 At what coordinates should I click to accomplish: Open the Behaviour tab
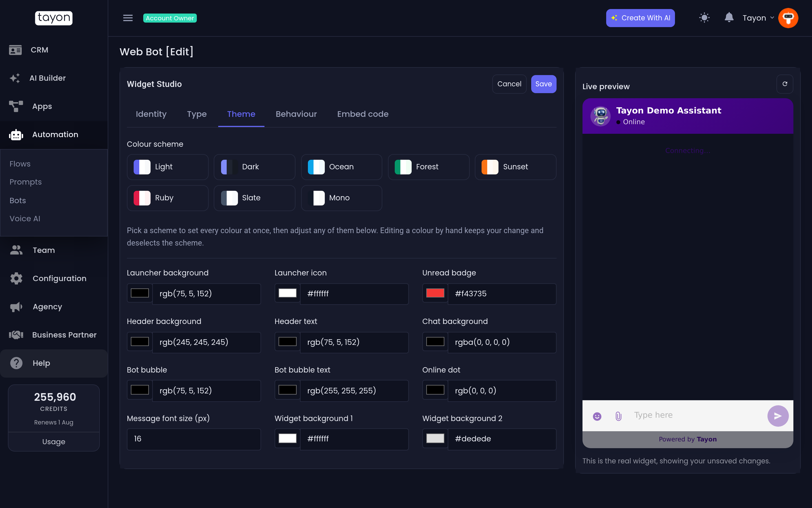(296, 114)
